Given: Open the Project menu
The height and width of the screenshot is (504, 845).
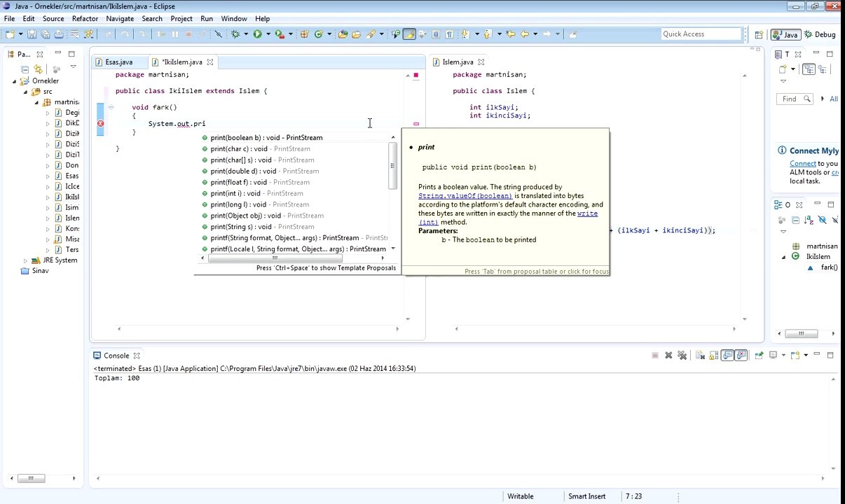Looking at the screenshot, I should [181, 19].
